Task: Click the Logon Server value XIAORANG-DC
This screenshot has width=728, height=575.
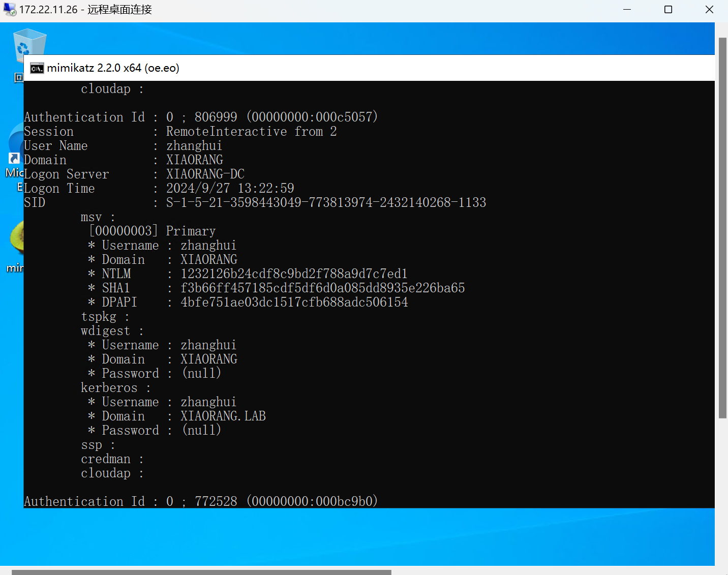Action: 205,174
